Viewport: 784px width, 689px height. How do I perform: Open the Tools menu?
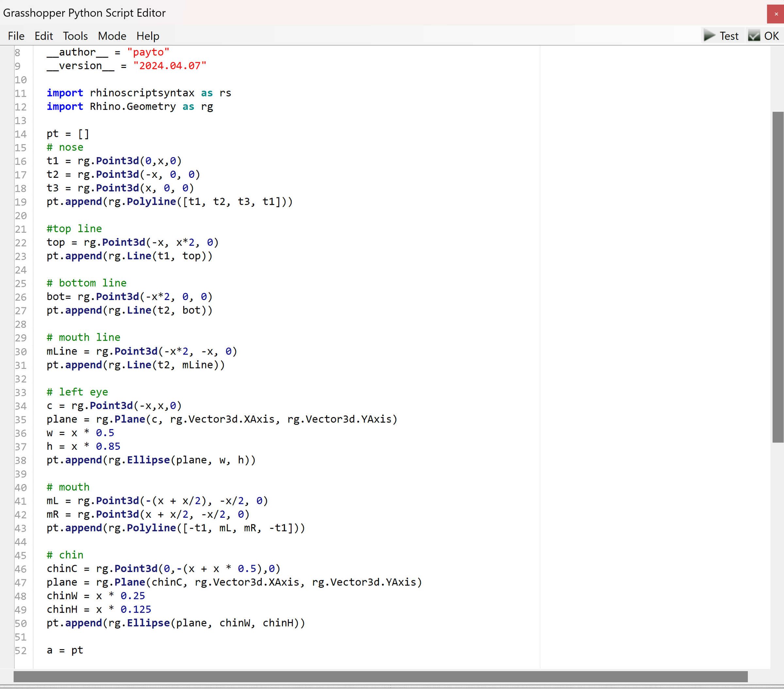(75, 36)
